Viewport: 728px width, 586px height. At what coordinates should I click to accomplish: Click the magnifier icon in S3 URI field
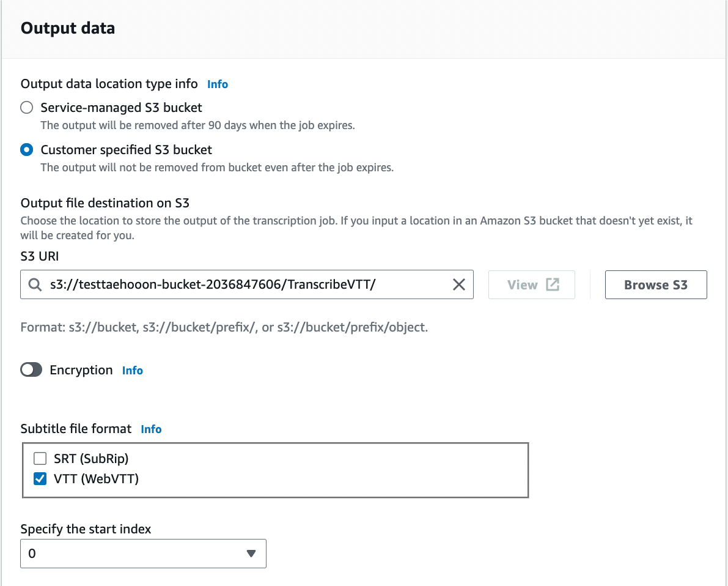click(x=35, y=284)
